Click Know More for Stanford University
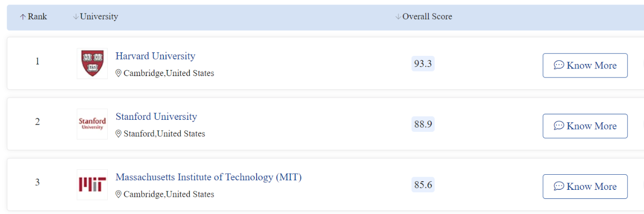Viewport: 644px width, 214px height. 585,126
